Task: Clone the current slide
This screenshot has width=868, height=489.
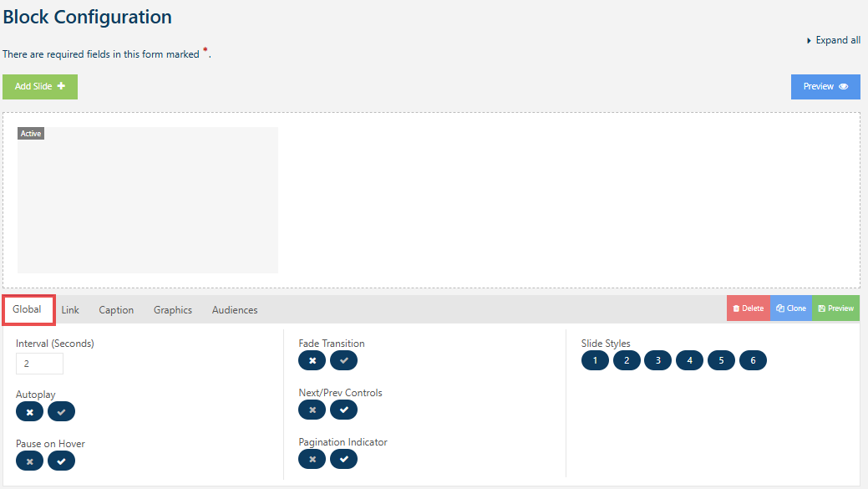Action: [x=790, y=308]
